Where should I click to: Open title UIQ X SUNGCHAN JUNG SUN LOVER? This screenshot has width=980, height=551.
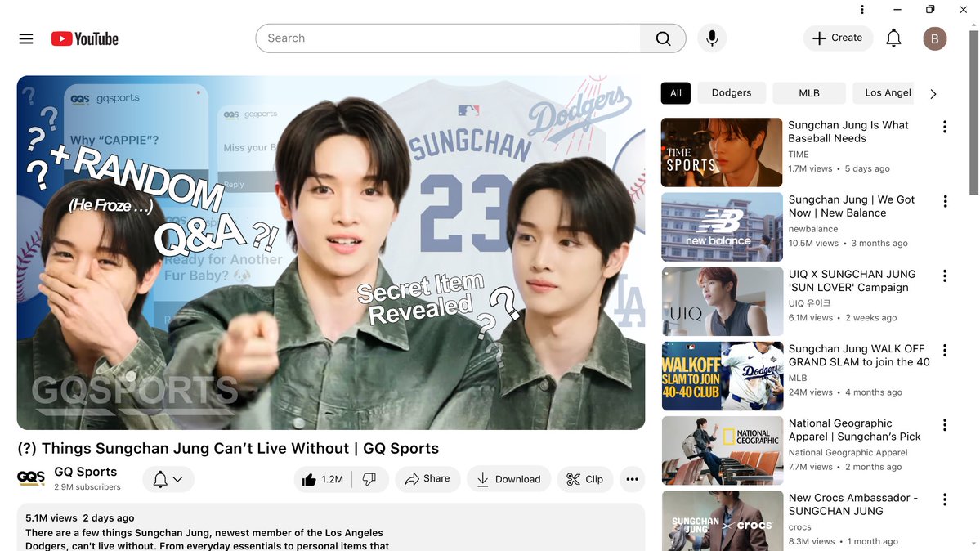[x=852, y=281]
